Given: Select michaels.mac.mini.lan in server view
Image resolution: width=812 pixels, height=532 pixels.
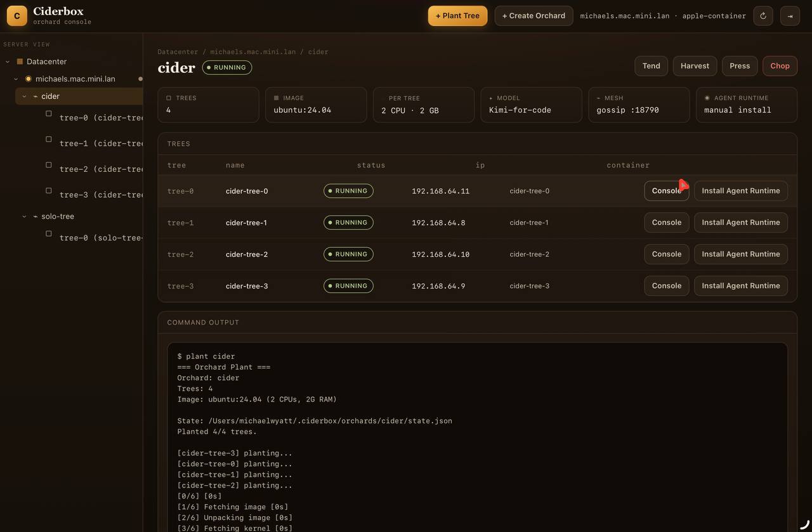Looking at the screenshot, I should tap(75, 79).
